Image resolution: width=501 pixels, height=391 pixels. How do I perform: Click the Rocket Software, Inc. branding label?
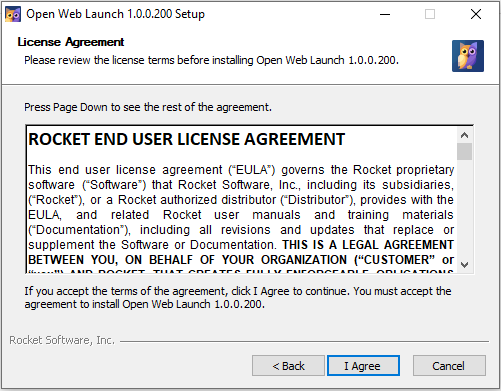coord(62,340)
